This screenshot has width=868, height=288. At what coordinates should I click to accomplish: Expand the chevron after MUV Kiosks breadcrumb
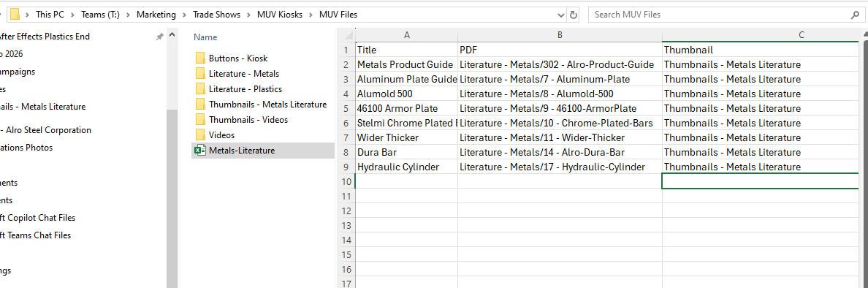(x=311, y=15)
